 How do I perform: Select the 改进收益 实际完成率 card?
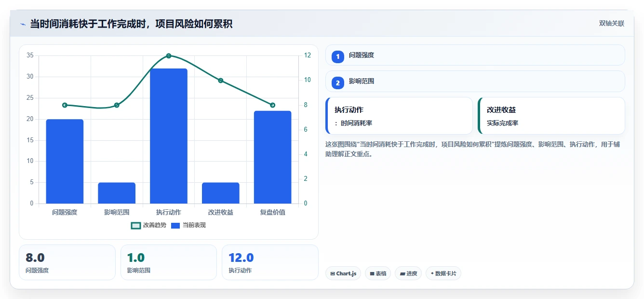551,116
